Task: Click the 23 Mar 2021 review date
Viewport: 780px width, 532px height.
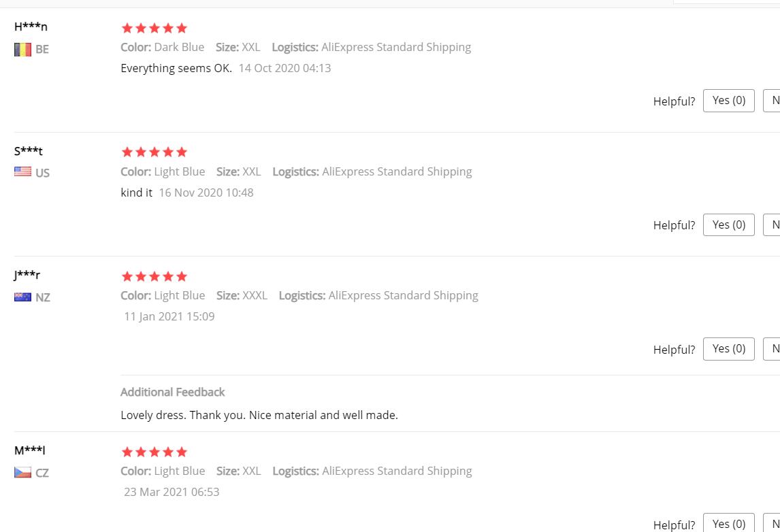Action: tap(172, 492)
